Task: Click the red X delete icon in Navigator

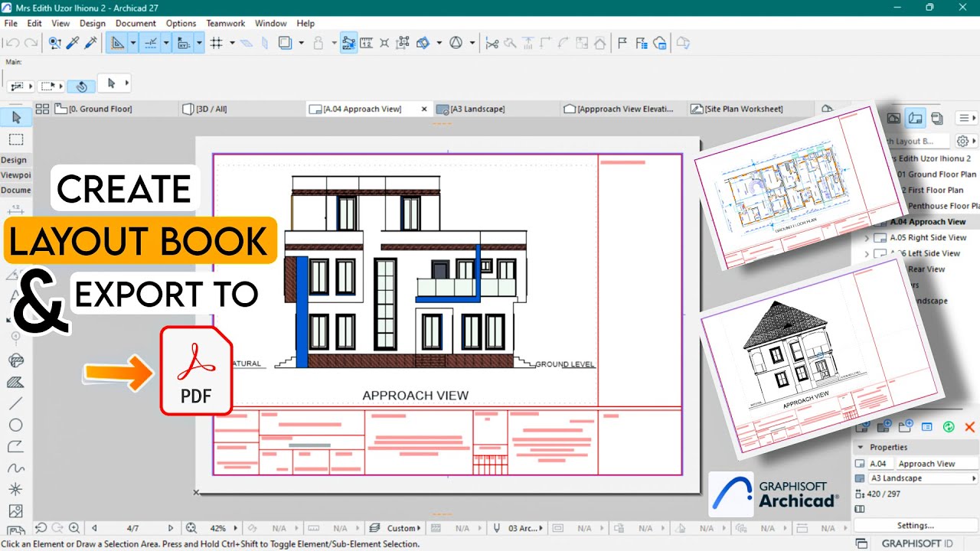Action: pyautogui.click(x=969, y=427)
